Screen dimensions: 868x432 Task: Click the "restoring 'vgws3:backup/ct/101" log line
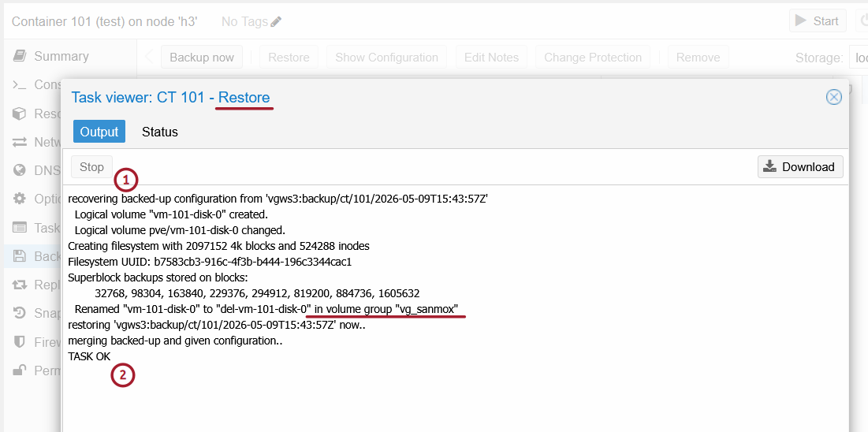[x=217, y=325]
